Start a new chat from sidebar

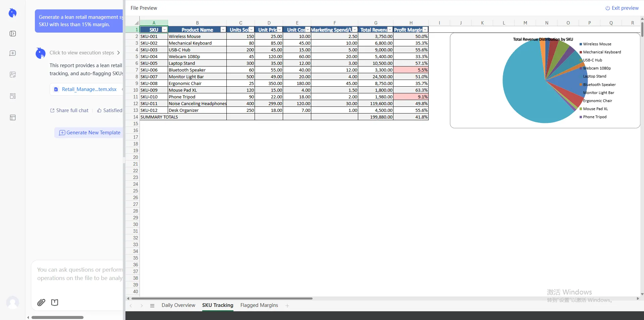coord(13,53)
